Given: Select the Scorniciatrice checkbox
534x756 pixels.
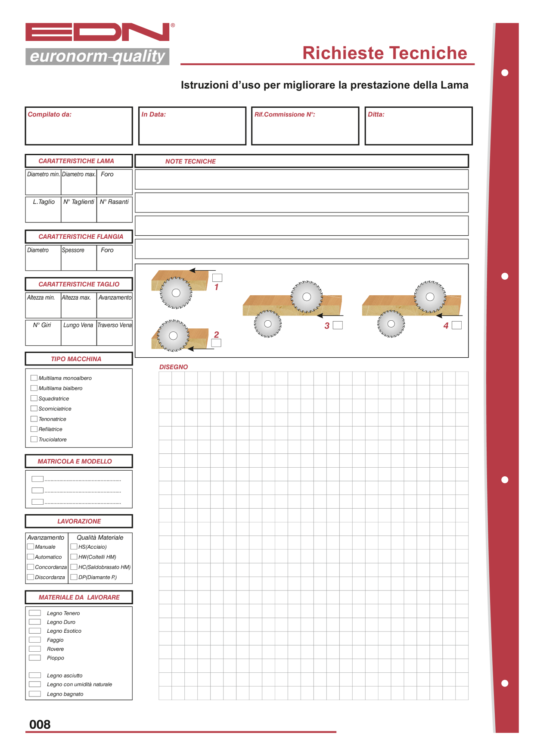Looking at the screenshot, I should [34, 409].
